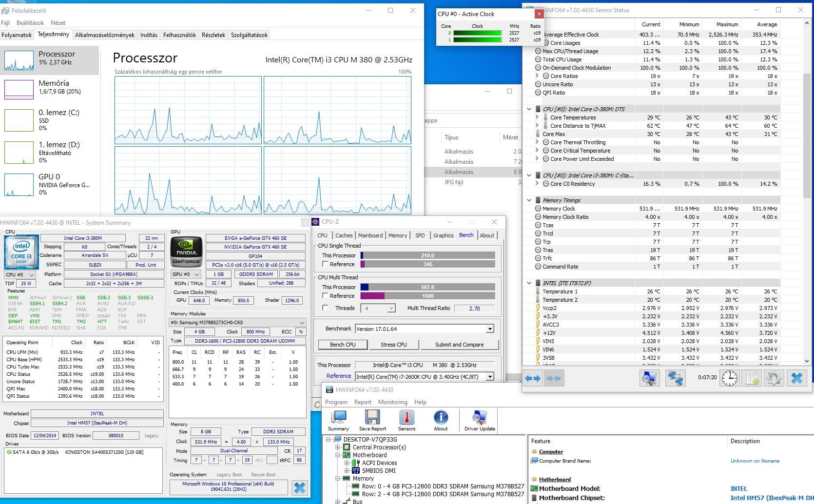Open the Mainboard tab in CPU-Z
This screenshot has height=504, width=814.
click(x=370, y=235)
